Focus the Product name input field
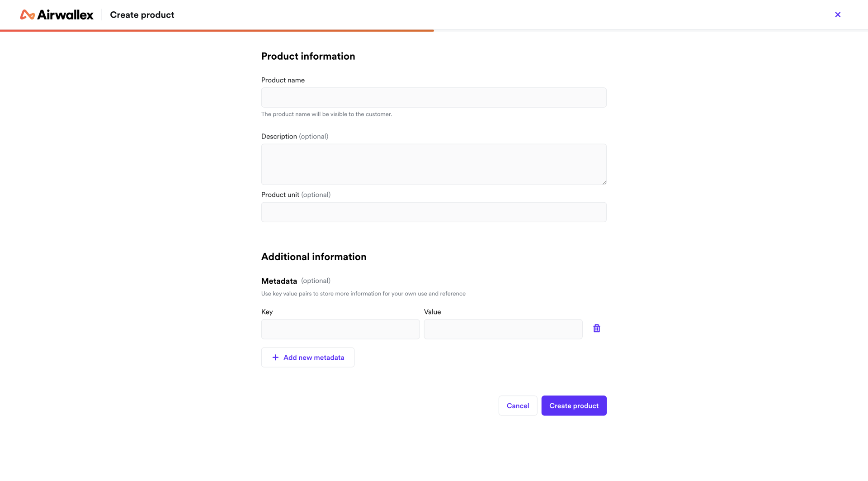Viewport: 868px width, 481px height. click(x=434, y=97)
